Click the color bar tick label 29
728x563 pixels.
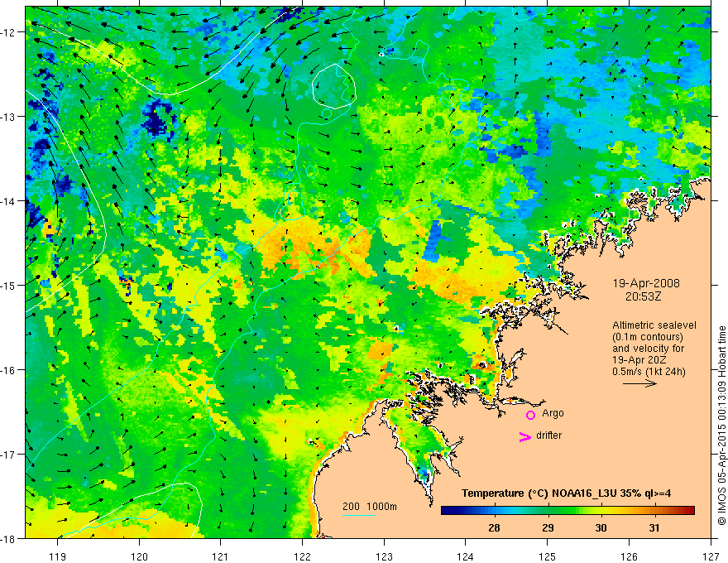tap(548, 527)
